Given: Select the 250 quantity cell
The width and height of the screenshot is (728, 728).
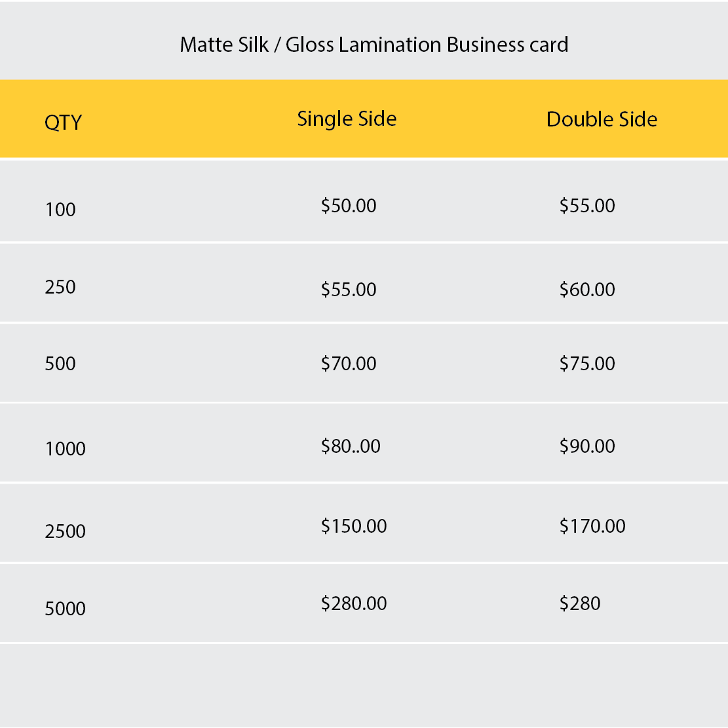Looking at the screenshot, I should coord(60,287).
